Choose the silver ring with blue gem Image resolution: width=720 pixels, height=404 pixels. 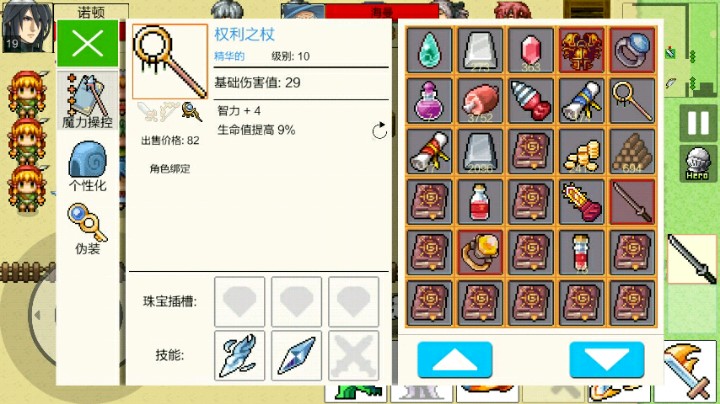632,50
